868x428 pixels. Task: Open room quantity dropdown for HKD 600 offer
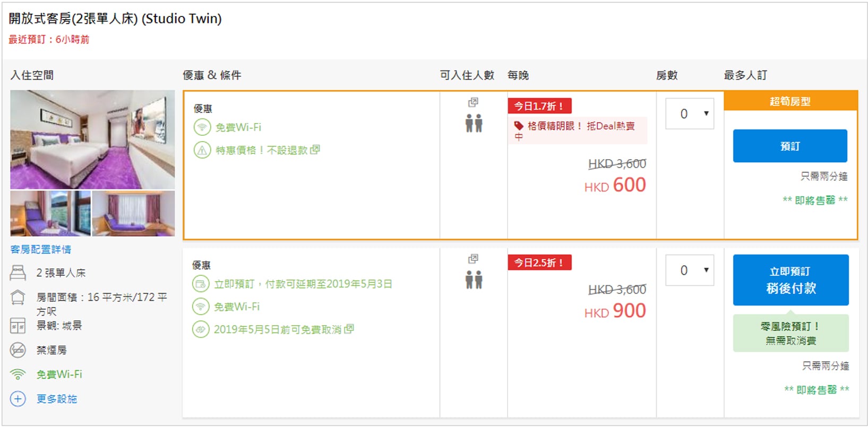click(x=690, y=113)
